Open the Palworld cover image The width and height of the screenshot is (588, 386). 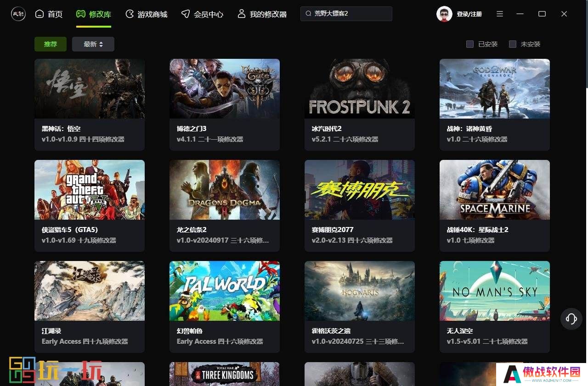(x=225, y=291)
